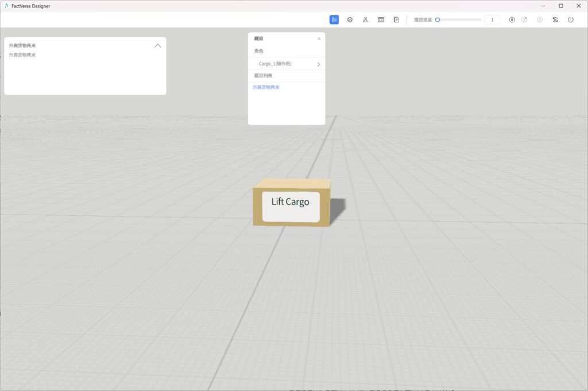
Task: Click the power exit icon
Action: [x=571, y=20]
